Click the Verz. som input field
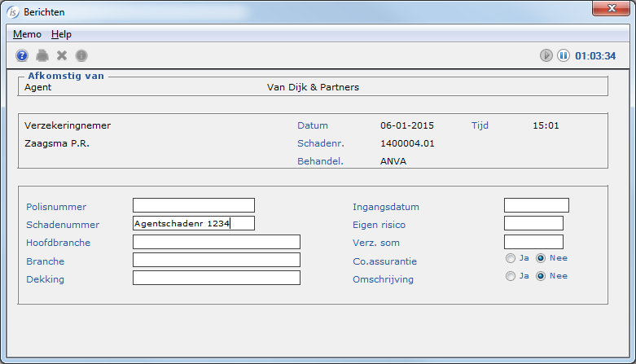Viewport: 636px width, 364px height. click(x=533, y=242)
